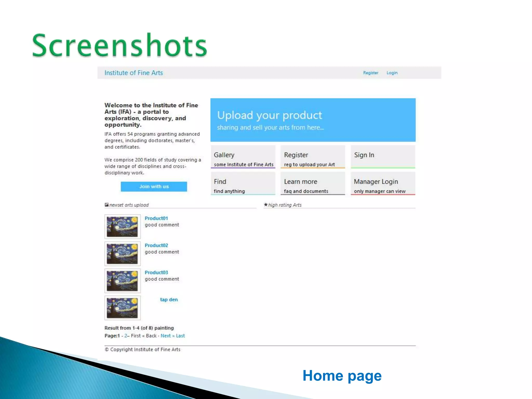Open the Learn more faq tile
The height and width of the screenshot is (399, 532).
(313, 184)
